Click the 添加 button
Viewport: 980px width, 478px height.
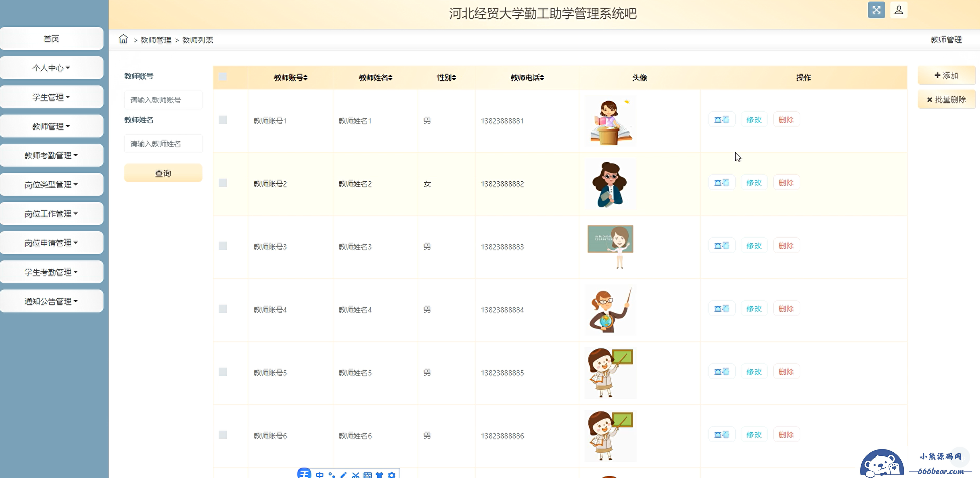[947, 75]
